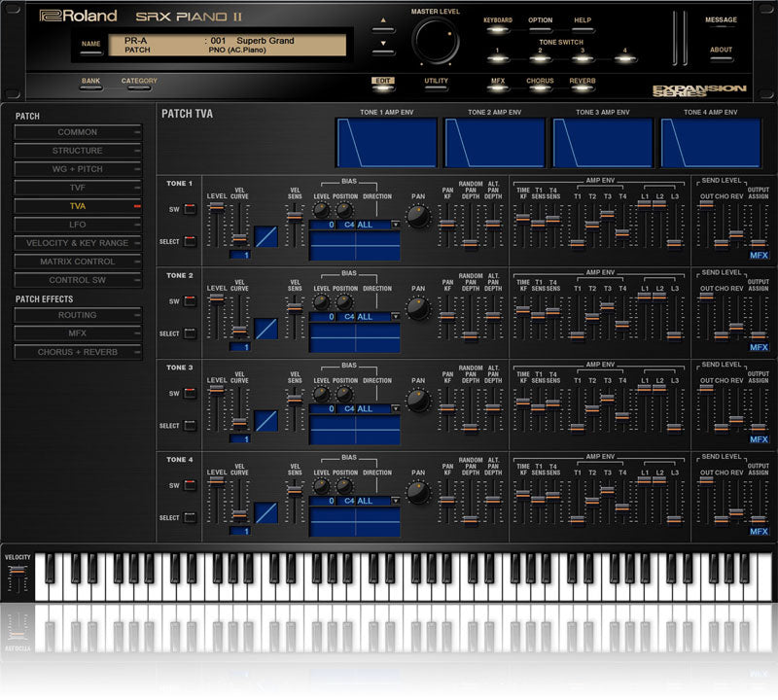This screenshot has height=700, width=778.
Task: Toggle Tone 2 SELECT button
Action: [x=190, y=333]
